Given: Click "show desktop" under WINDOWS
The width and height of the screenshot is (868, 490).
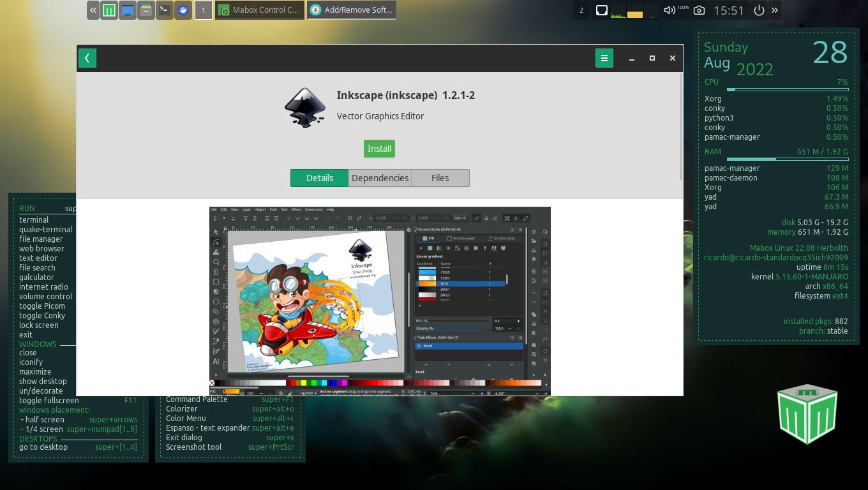Looking at the screenshot, I should [43, 381].
